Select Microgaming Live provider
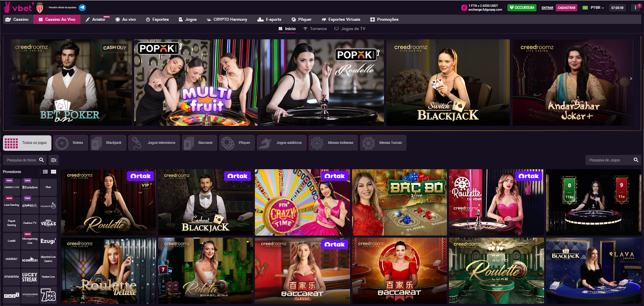The height and width of the screenshot is (306, 644). pos(30,241)
